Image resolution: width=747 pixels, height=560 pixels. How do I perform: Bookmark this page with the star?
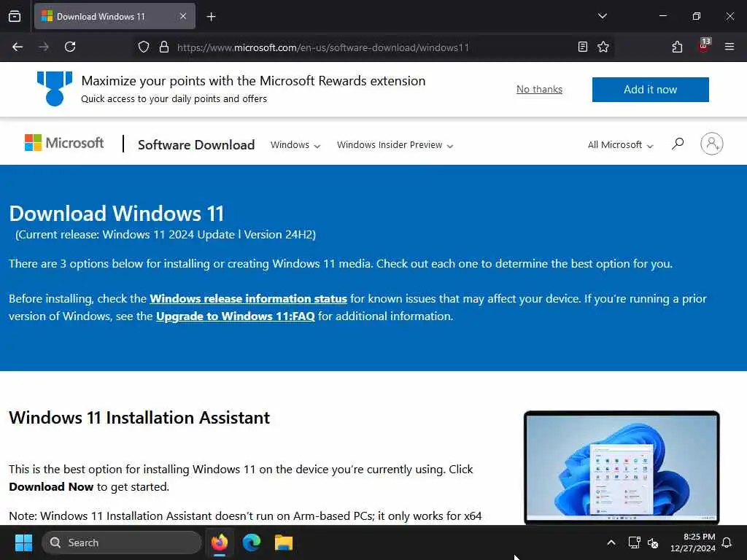pyautogui.click(x=603, y=47)
